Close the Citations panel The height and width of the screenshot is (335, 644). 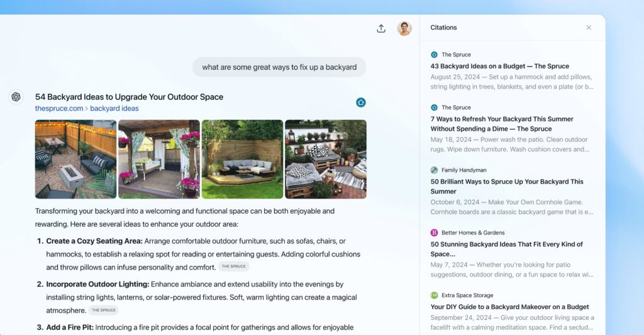(x=589, y=28)
